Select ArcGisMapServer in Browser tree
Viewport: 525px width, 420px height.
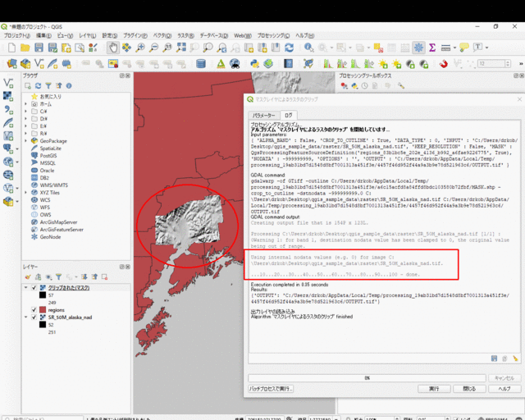click(58, 221)
